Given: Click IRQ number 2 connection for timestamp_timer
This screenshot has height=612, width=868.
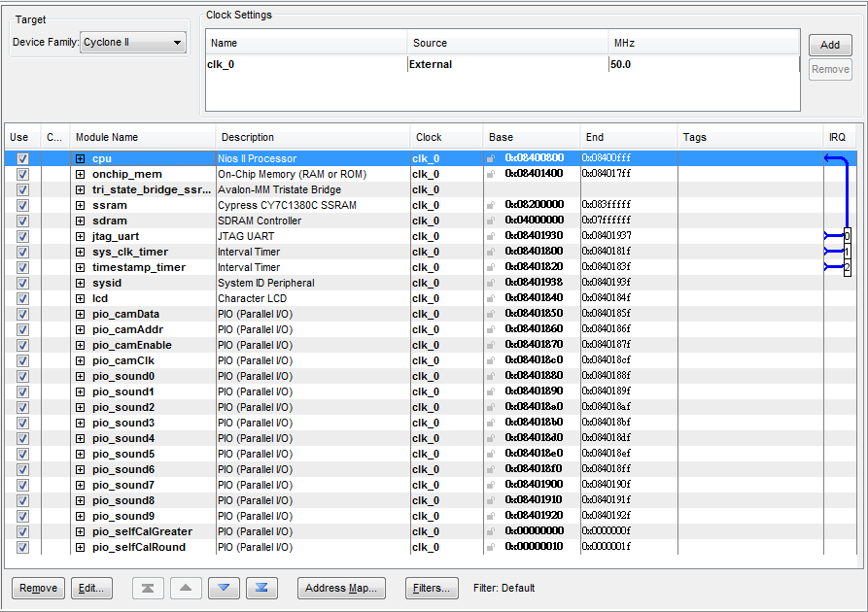Looking at the screenshot, I should coord(847,268).
